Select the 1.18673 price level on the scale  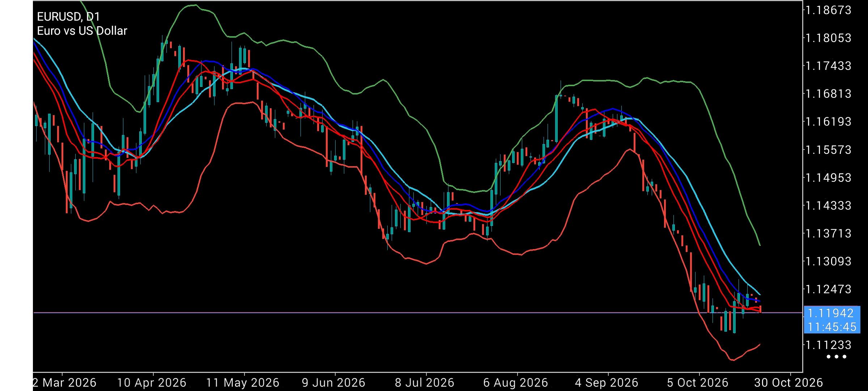[x=828, y=10]
